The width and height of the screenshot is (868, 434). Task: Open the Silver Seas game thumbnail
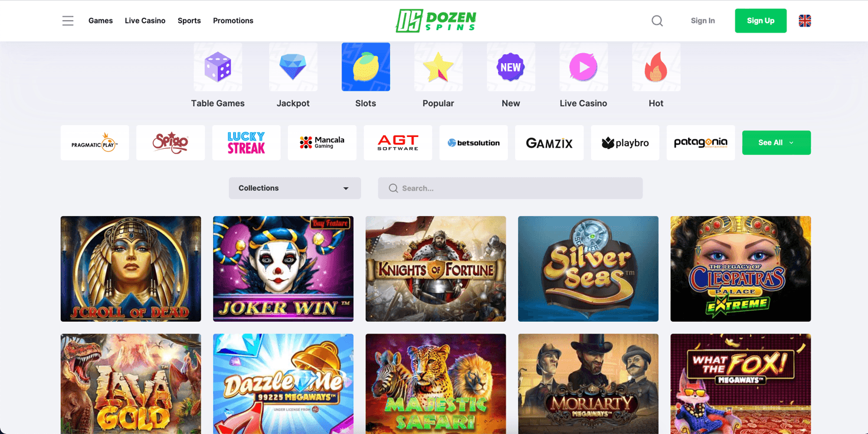coord(588,269)
